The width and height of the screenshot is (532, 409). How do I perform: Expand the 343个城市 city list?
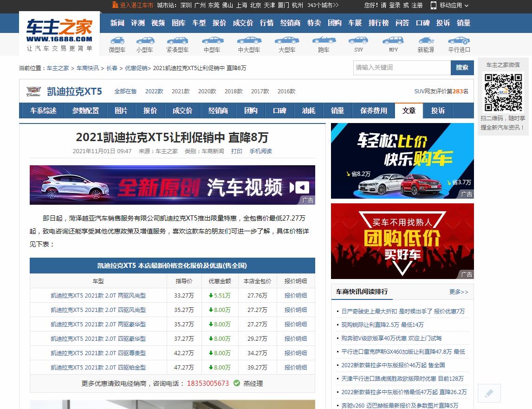323,5
